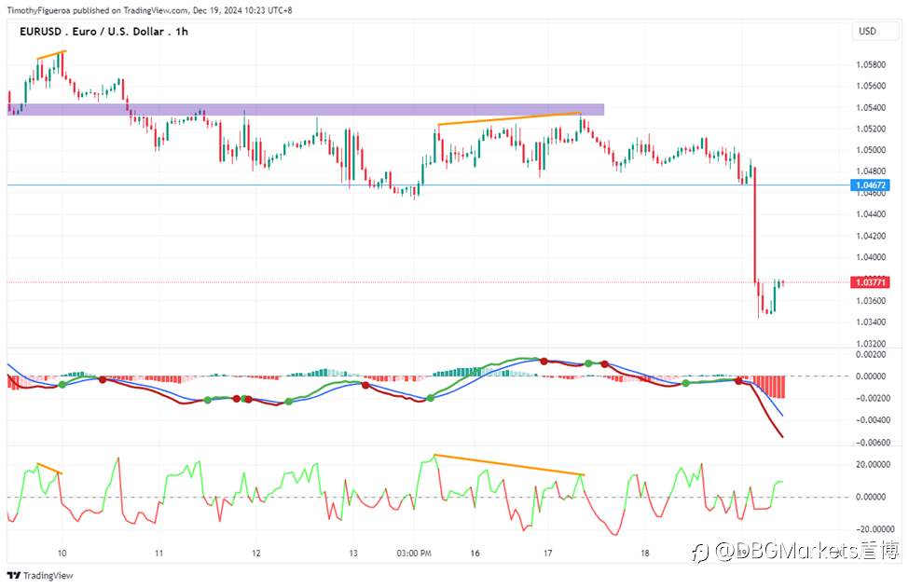Click the 1.03600 price axis label
The width and height of the screenshot is (909, 588).
(x=871, y=301)
